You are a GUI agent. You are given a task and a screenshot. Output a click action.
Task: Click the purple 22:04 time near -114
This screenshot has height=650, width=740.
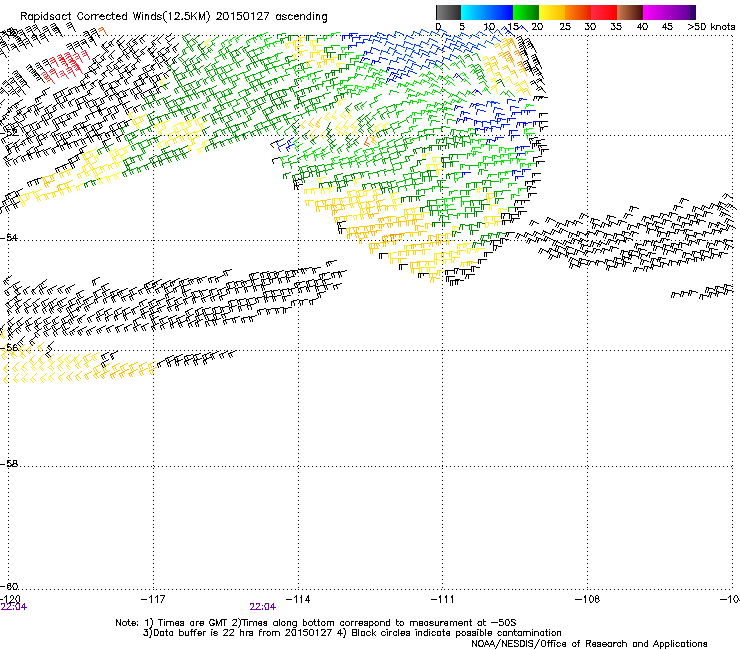262,607
